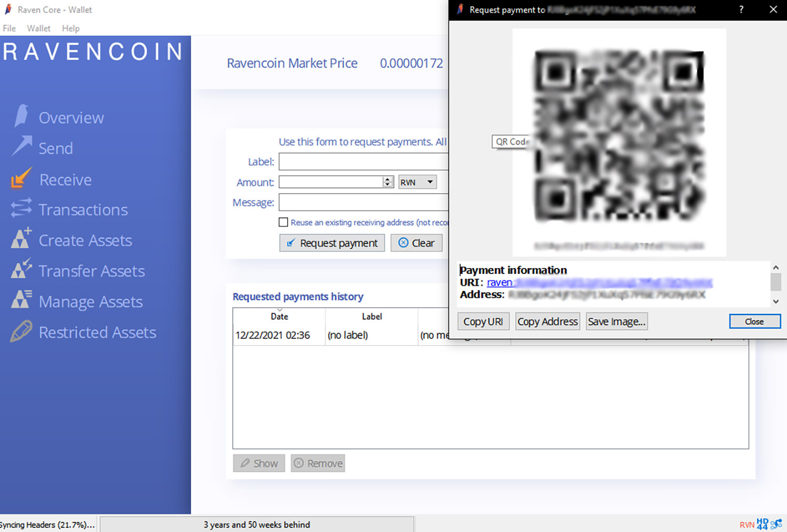Viewport: 787px width, 532px height.
Task: Select the 12/22/2021 02:36 history row
Action: click(491, 335)
